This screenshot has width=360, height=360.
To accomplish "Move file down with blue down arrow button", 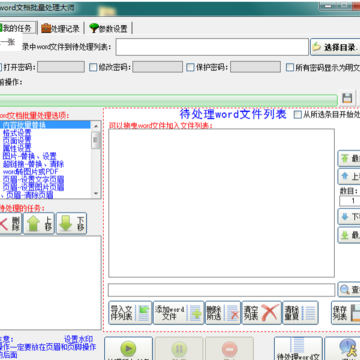I will [349, 217].
